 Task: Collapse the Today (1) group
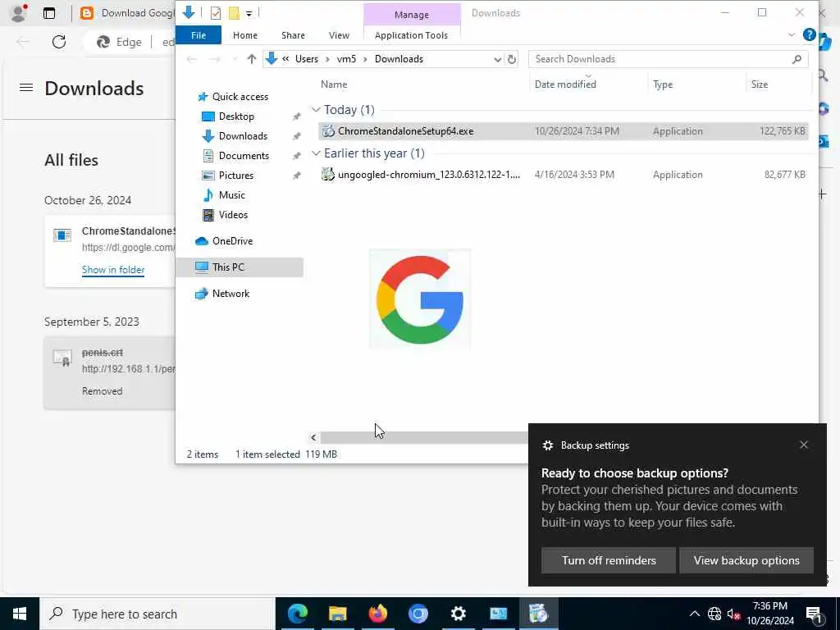pos(316,110)
